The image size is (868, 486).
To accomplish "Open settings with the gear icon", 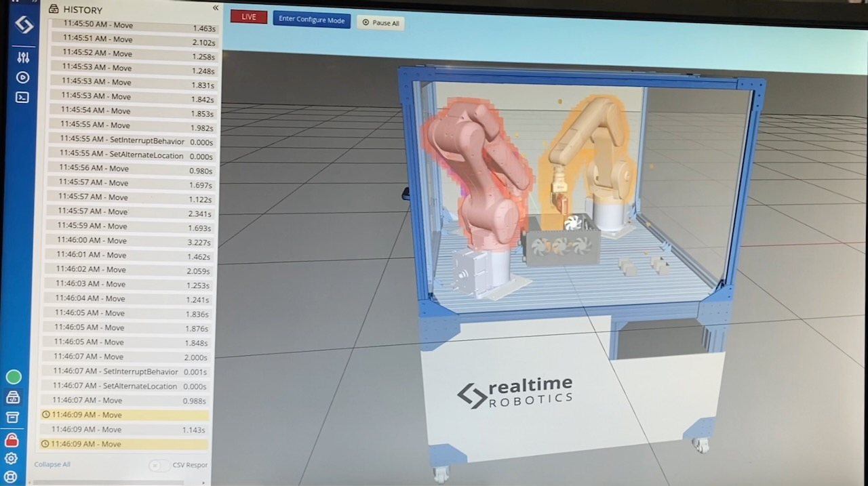I will [x=11, y=458].
